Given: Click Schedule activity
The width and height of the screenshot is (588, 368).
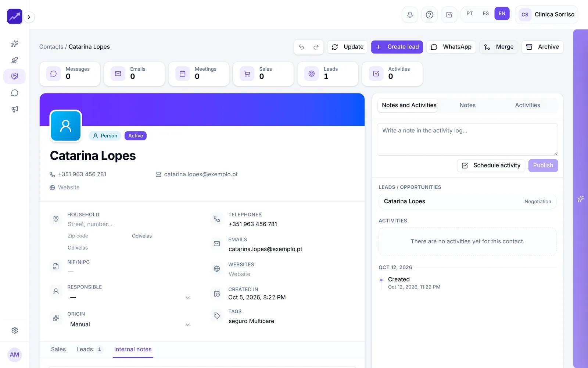Looking at the screenshot, I should [x=491, y=166].
